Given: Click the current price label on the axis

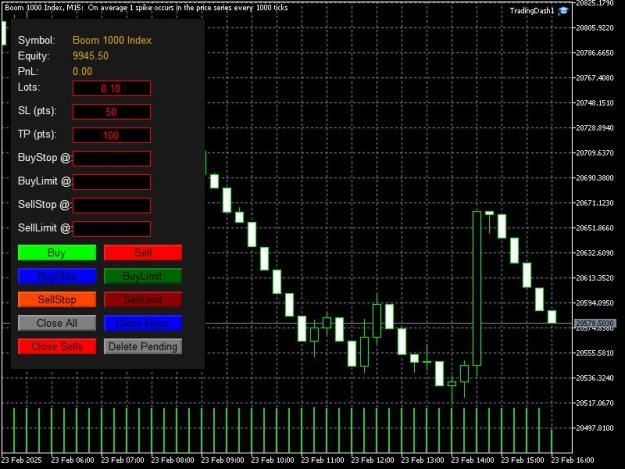Looking at the screenshot, I should click(x=595, y=323).
